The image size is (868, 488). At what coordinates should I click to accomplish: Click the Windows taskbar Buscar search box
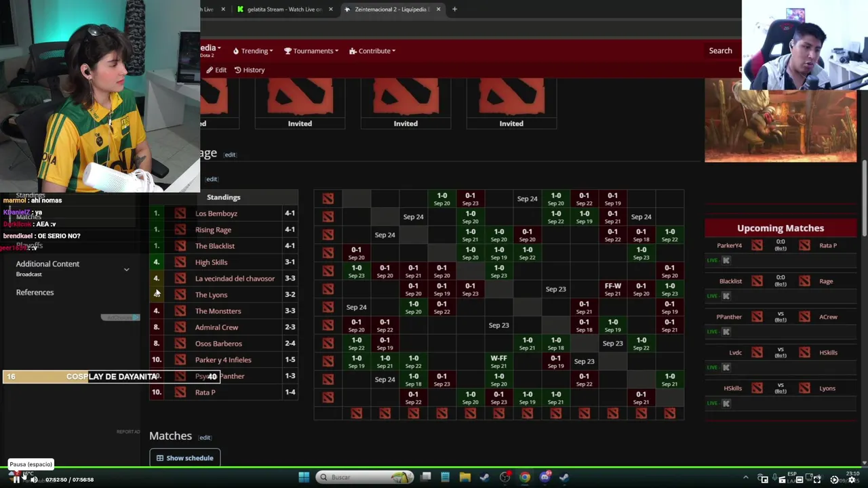pos(366,477)
